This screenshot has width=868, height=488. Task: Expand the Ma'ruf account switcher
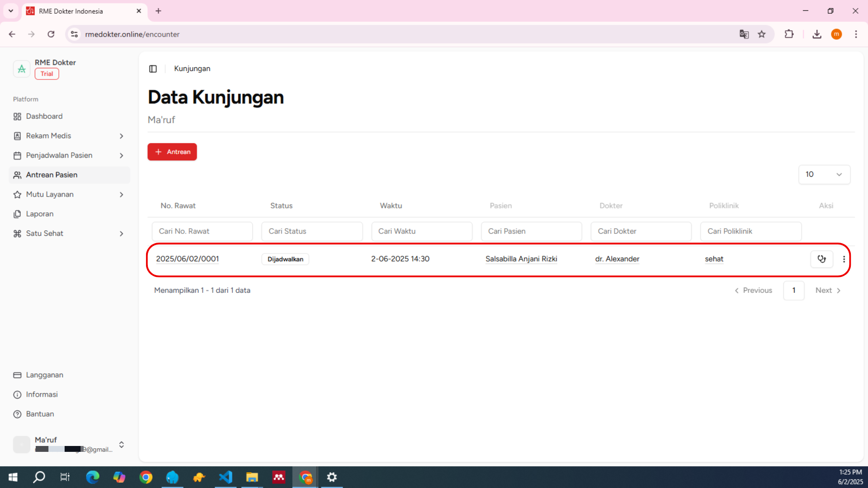[x=121, y=445]
